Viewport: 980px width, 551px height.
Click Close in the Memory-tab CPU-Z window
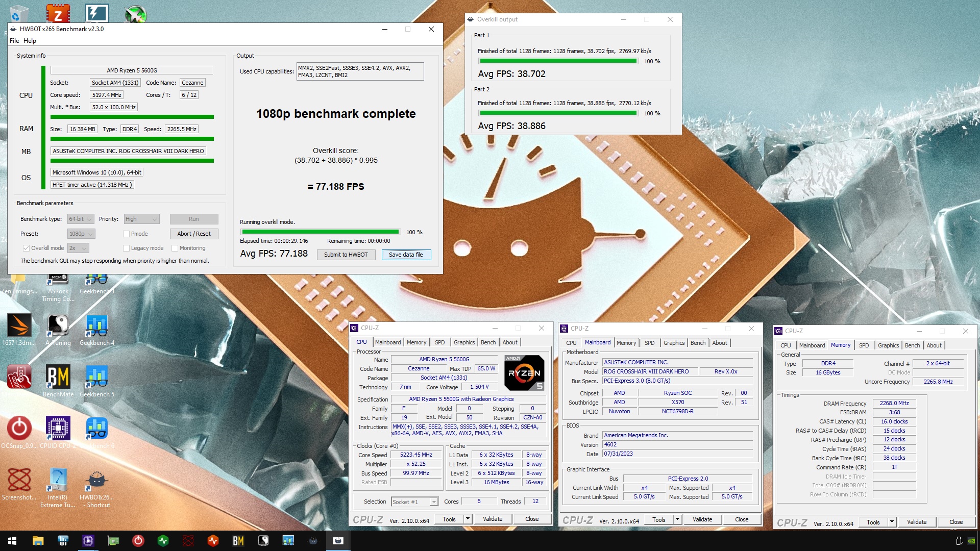[x=956, y=522]
